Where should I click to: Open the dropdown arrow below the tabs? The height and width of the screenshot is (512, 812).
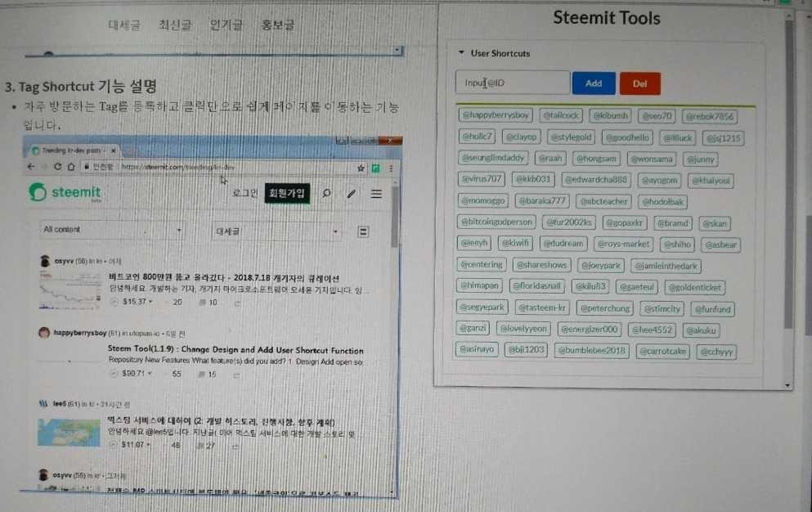(x=397, y=50)
